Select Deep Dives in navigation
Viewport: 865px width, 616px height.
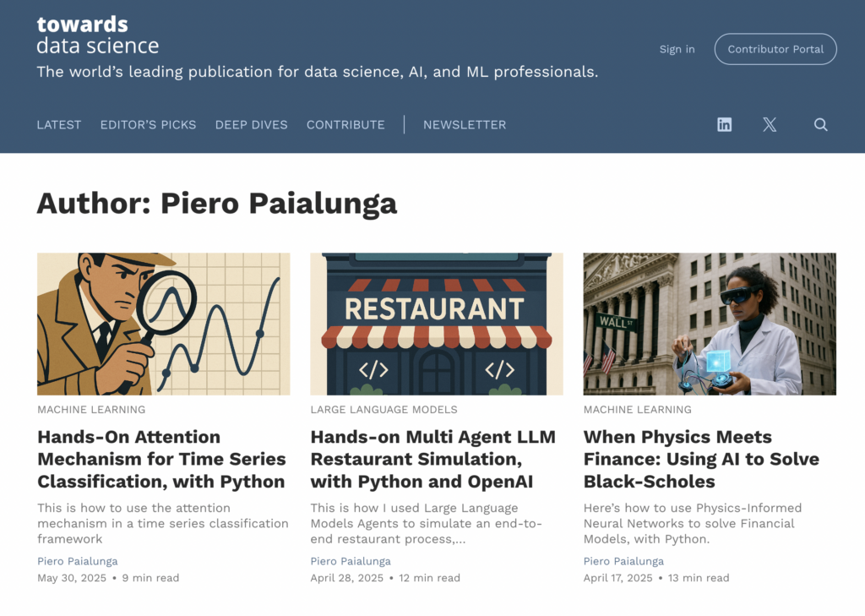pos(251,124)
